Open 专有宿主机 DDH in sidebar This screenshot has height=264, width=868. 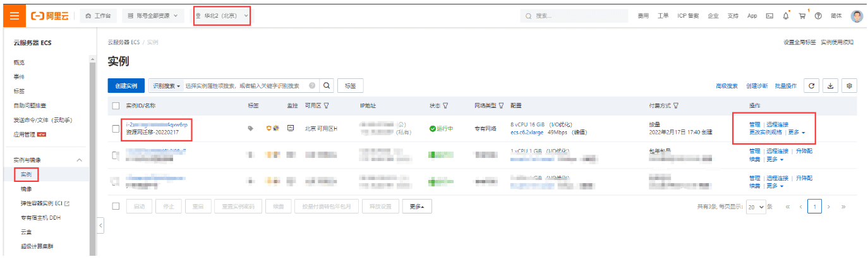40,217
